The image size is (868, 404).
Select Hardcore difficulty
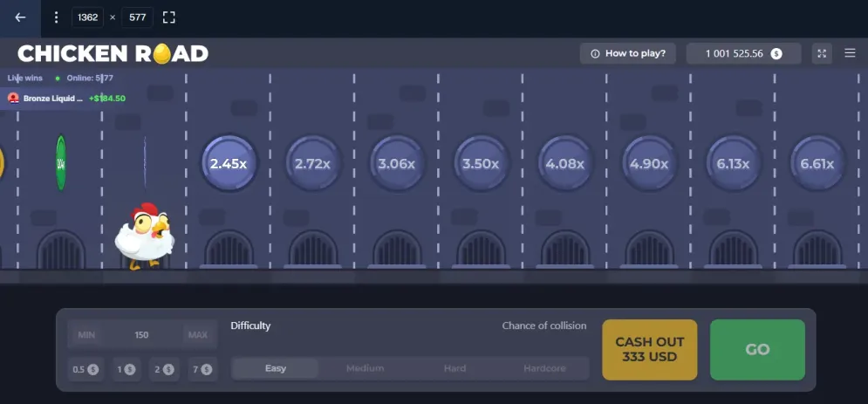tap(544, 368)
